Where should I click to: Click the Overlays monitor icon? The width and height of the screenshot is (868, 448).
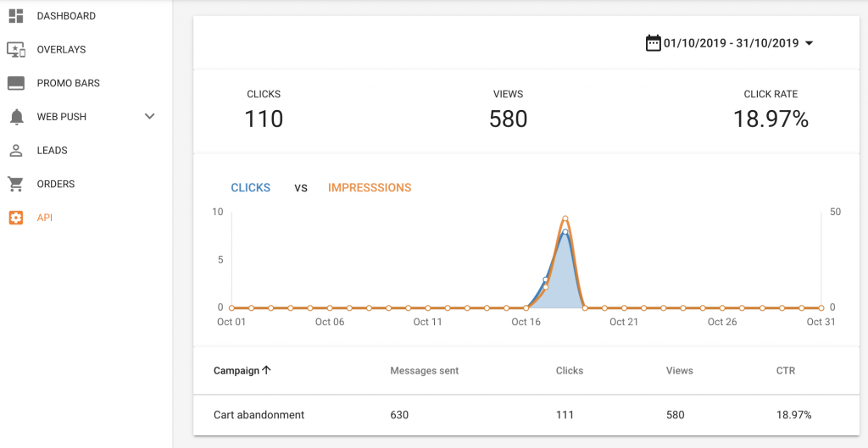pyautogui.click(x=16, y=50)
